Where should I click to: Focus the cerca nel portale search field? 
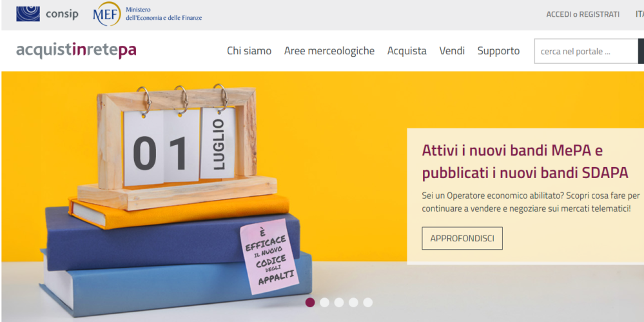tap(586, 52)
